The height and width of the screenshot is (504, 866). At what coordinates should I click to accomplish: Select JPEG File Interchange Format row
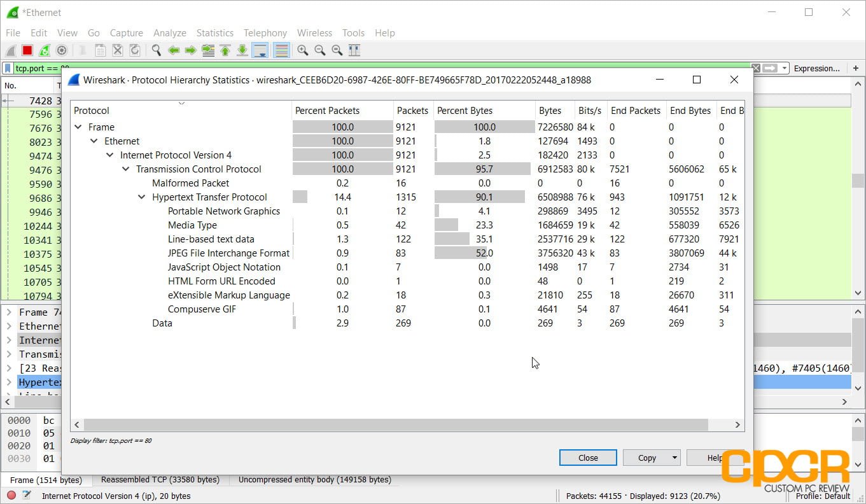pos(407,253)
